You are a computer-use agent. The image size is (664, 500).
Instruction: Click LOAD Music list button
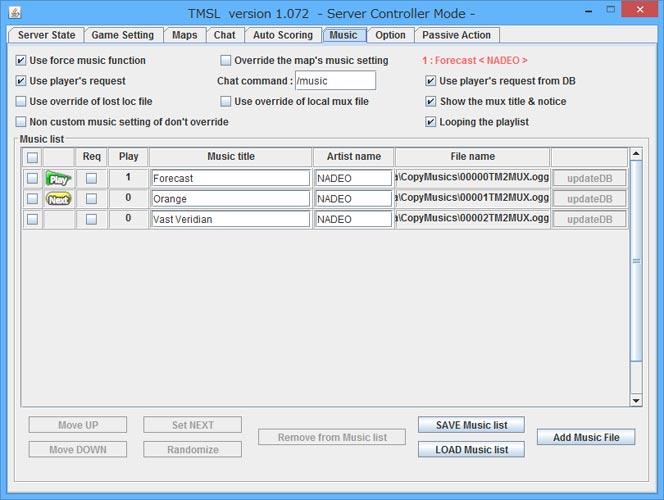tap(472, 449)
